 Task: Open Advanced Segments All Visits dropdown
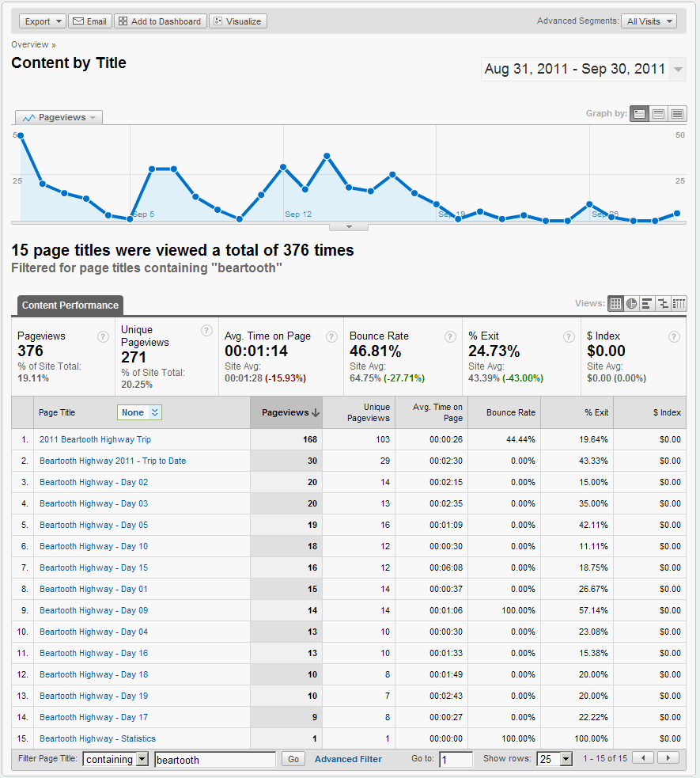(x=649, y=21)
